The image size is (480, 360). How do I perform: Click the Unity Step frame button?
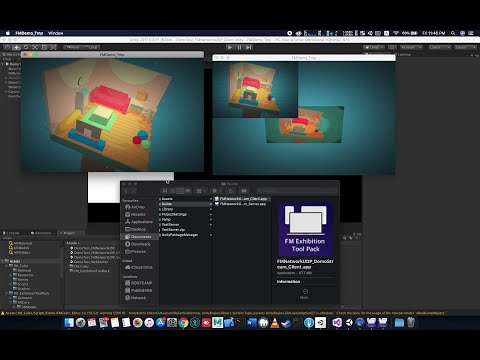(x=248, y=47)
